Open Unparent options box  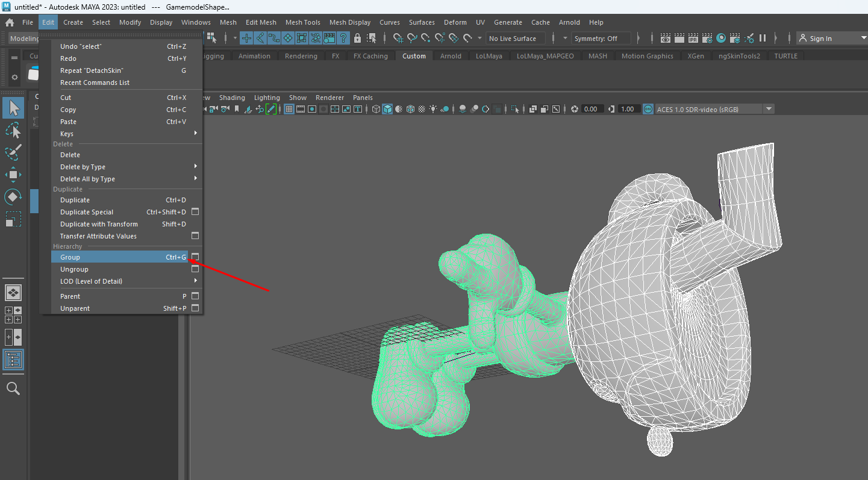coord(195,308)
